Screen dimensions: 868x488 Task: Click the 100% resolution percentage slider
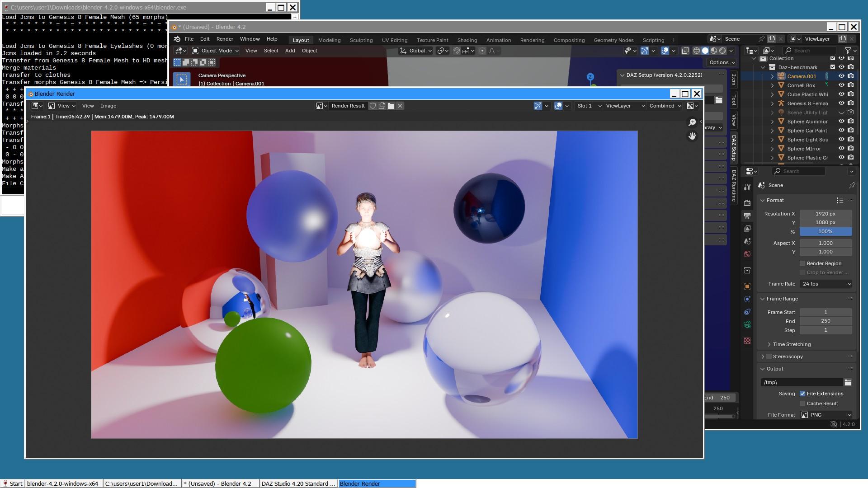826,231
